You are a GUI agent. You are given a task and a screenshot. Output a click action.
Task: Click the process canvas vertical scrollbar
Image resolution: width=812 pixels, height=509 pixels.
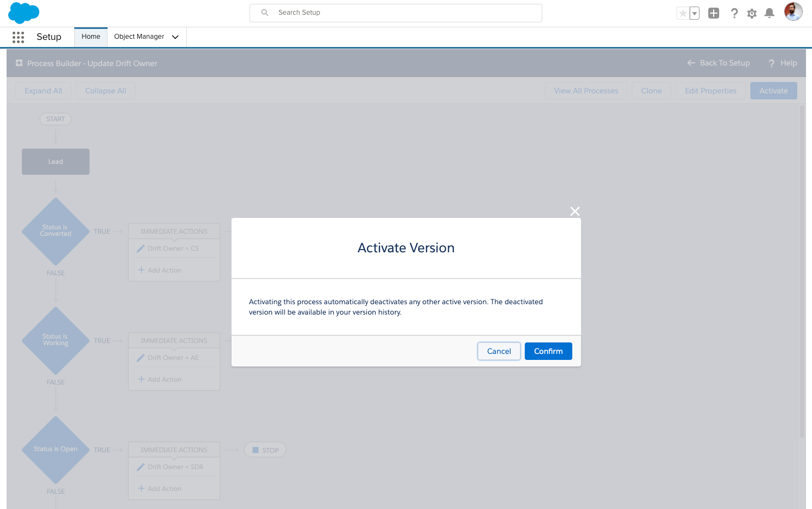coord(802,271)
